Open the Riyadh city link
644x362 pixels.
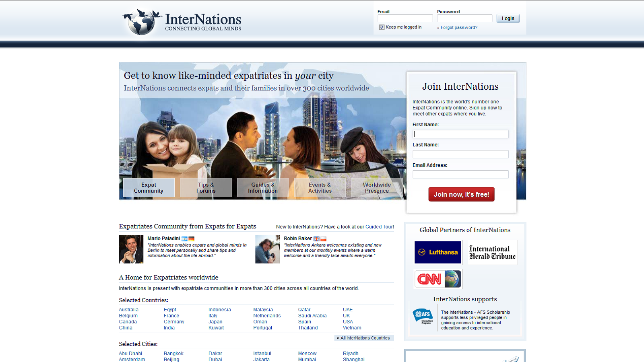(x=351, y=354)
